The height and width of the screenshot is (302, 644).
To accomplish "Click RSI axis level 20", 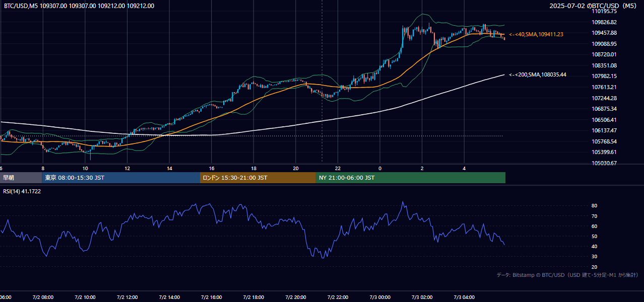I will [594, 267].
